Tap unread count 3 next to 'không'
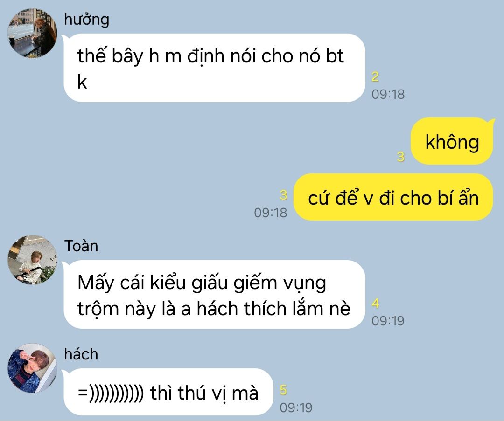Image resolution: width=504 pixels, height=421 pixels. pyautogui.click(x=400, y=157)
